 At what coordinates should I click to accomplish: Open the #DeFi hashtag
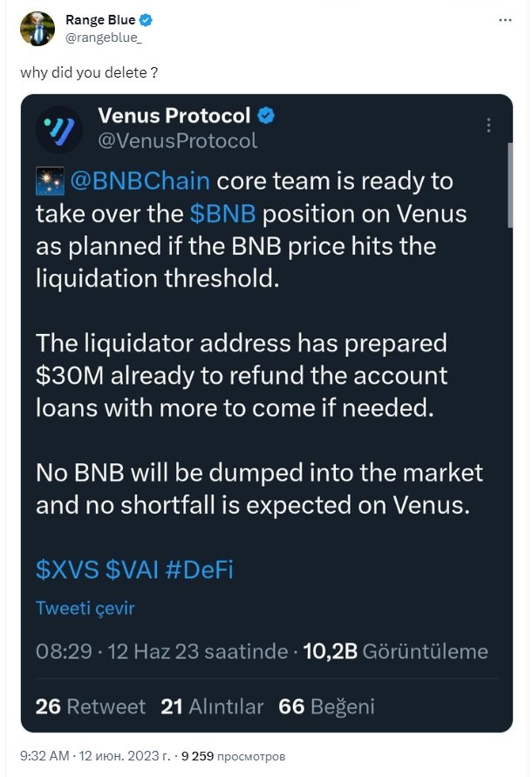[200, 569]
